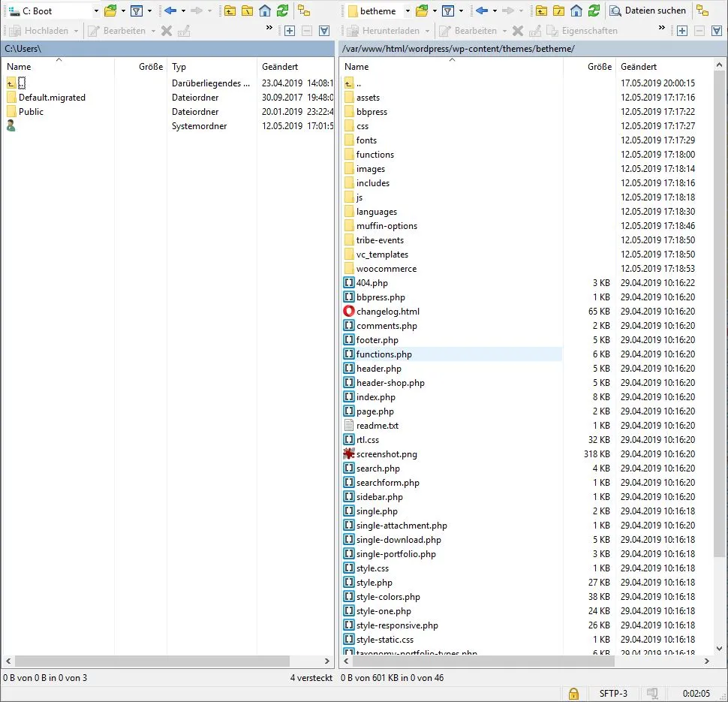Click the remote vertical scrollbar thumb
The image size is (728, 702).
point(719,314)
